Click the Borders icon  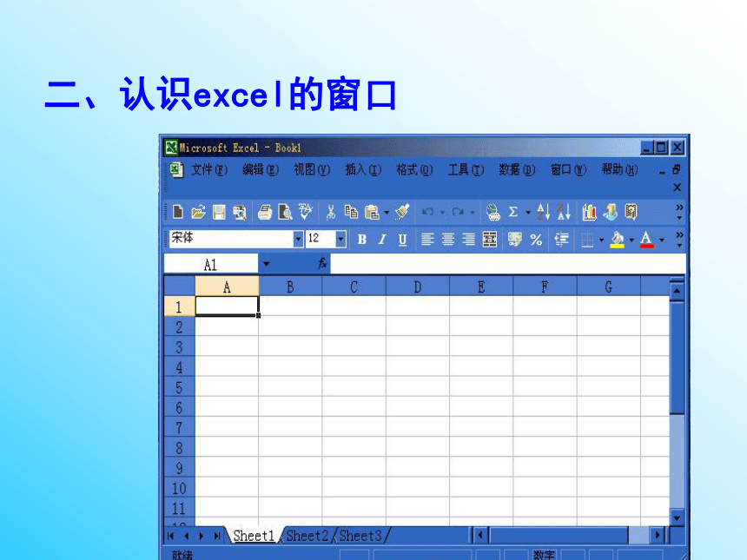pyautogui.click(x=587, y=240)
